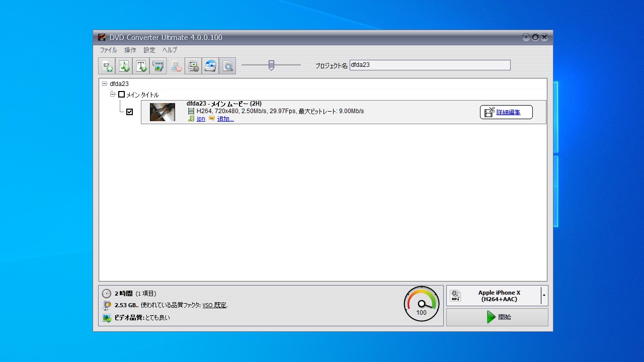Toggle the メイン タイトル checkbox
Screen dimensions: 644x362
tap(121, 95)
